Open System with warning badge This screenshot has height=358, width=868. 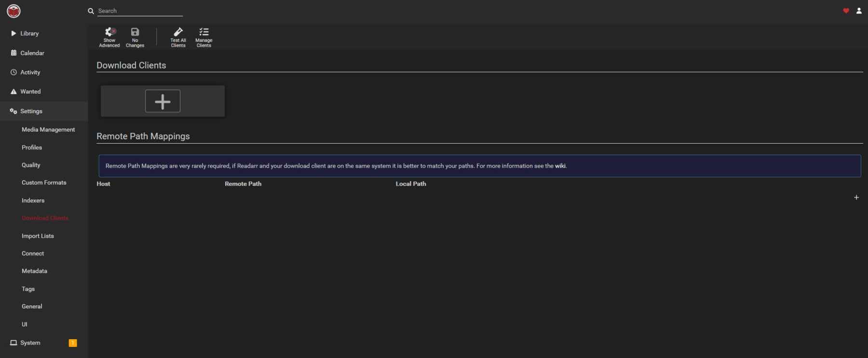click(30, 343)
